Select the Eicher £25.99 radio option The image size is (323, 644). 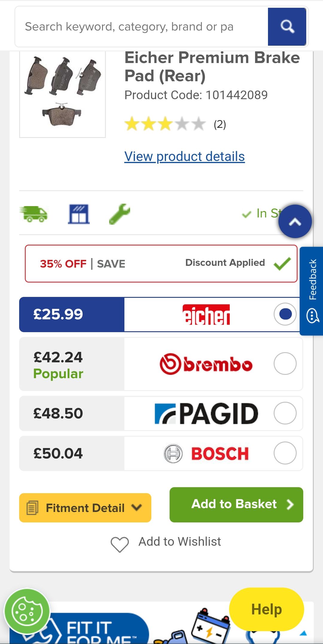(285, 314)
